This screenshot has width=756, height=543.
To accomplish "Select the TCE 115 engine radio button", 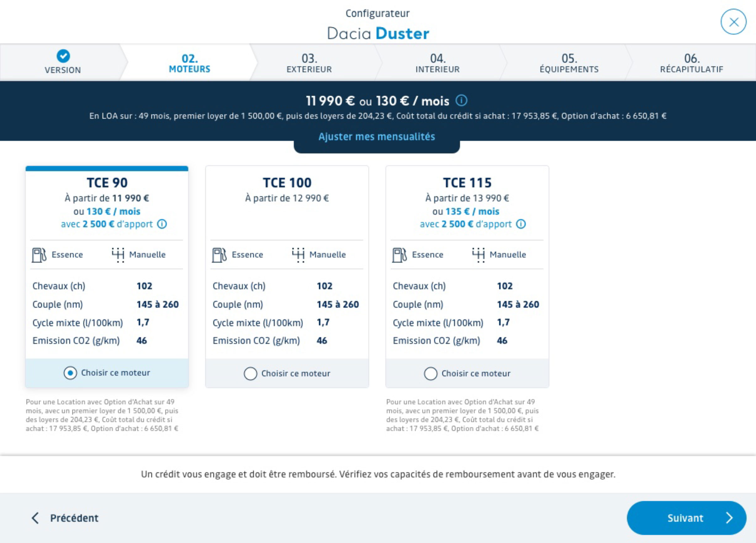I will click(431, 374).
